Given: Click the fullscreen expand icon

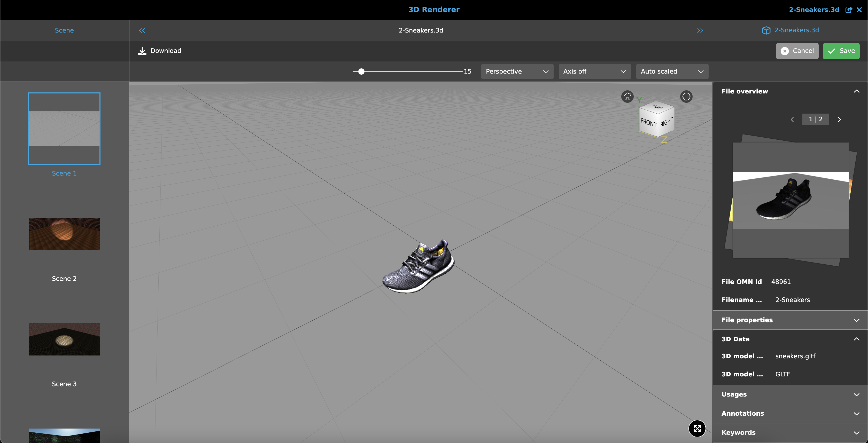Looking at the screenshot, I should click(697, 428).
